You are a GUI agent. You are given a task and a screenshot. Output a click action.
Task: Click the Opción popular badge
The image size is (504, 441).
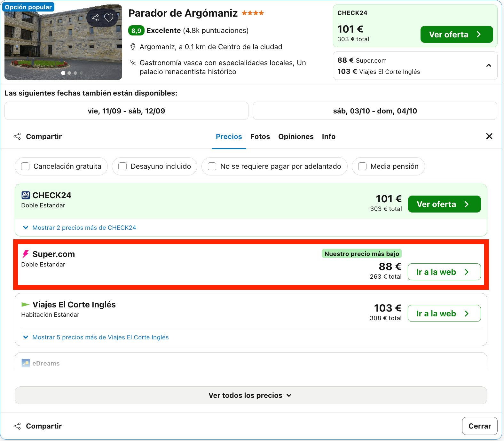[28, 7]
